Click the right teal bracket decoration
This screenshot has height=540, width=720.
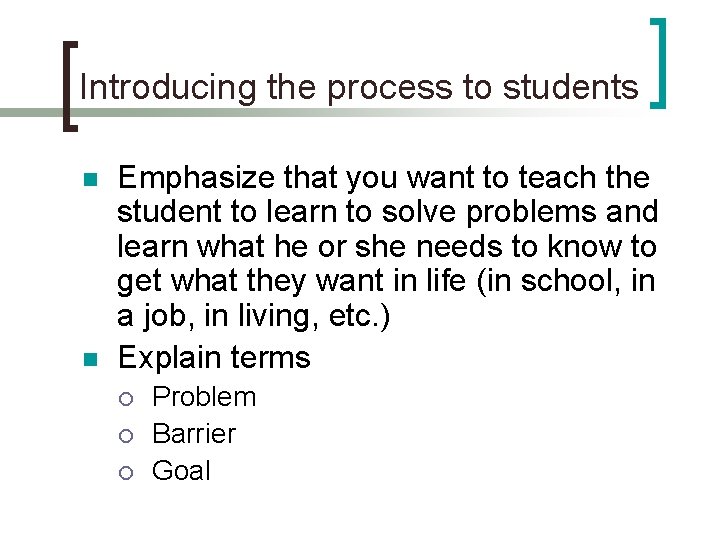661,62
